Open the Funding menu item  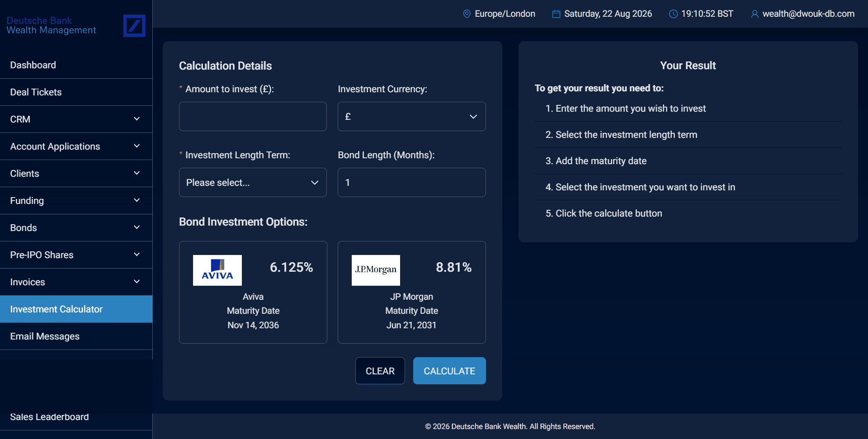pos(76,201)
